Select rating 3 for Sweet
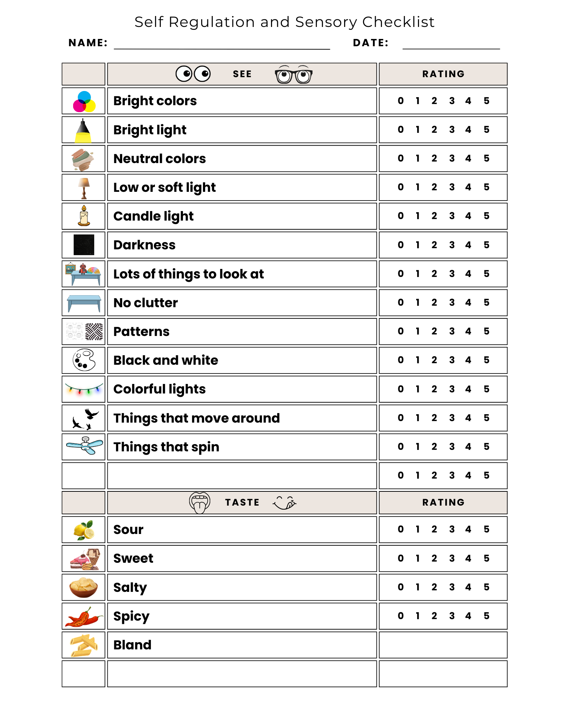 point(452,558)
